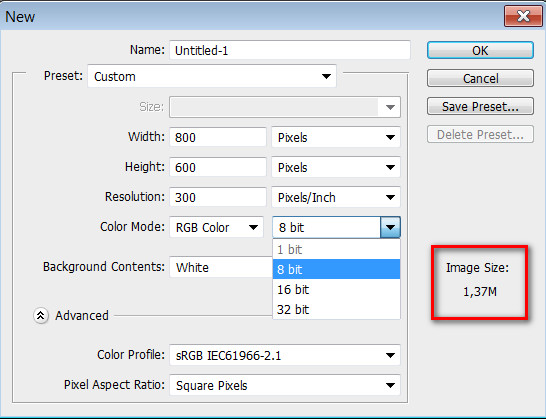Open the Preset dropdown showing Custom
The width and height of the screenshot is (546, 419).
click(212, 76)
